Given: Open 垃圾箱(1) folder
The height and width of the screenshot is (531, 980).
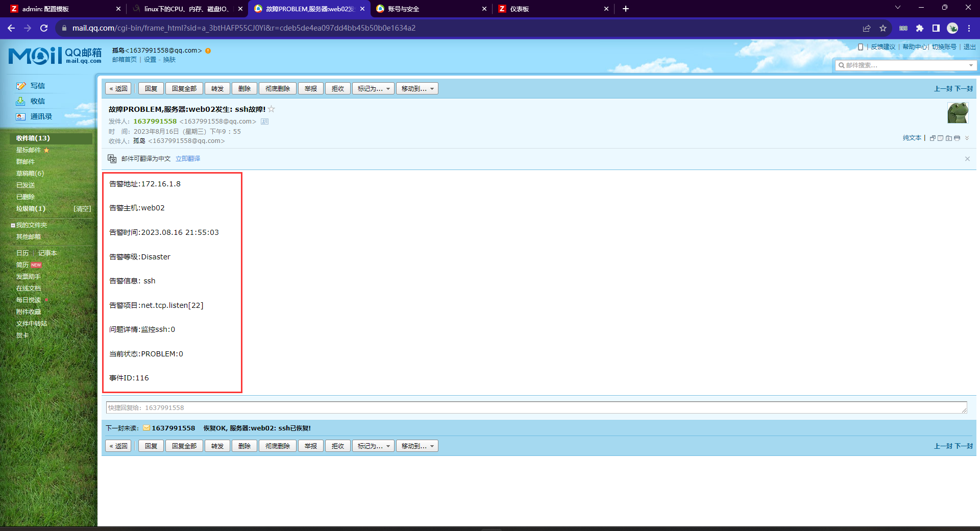Looking at the screenshot, I should (31, 208).
